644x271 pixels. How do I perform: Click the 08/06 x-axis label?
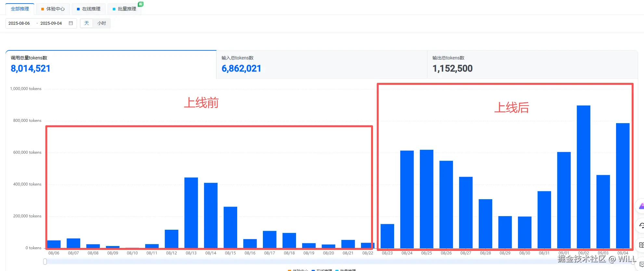tap(54, 253)
